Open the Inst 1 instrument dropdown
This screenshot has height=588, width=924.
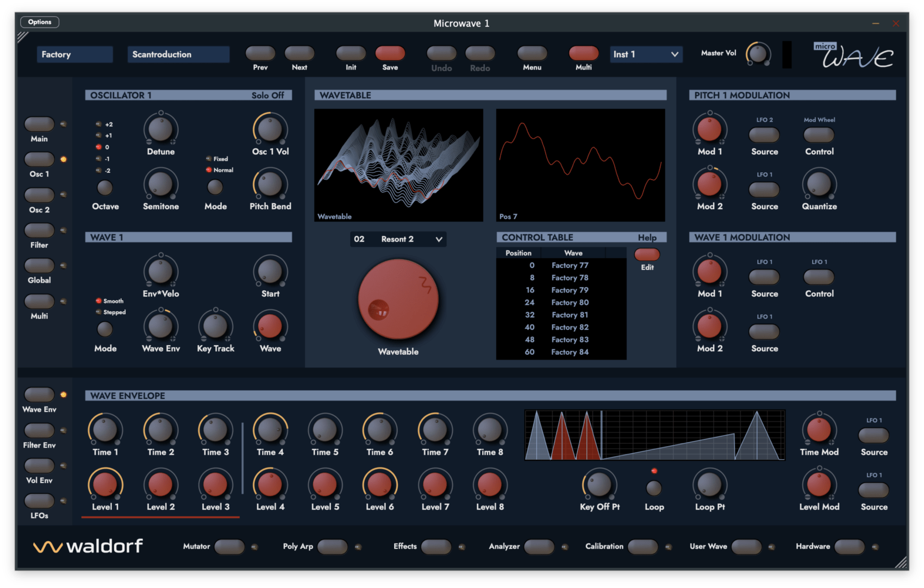click(x=646, y=54)
